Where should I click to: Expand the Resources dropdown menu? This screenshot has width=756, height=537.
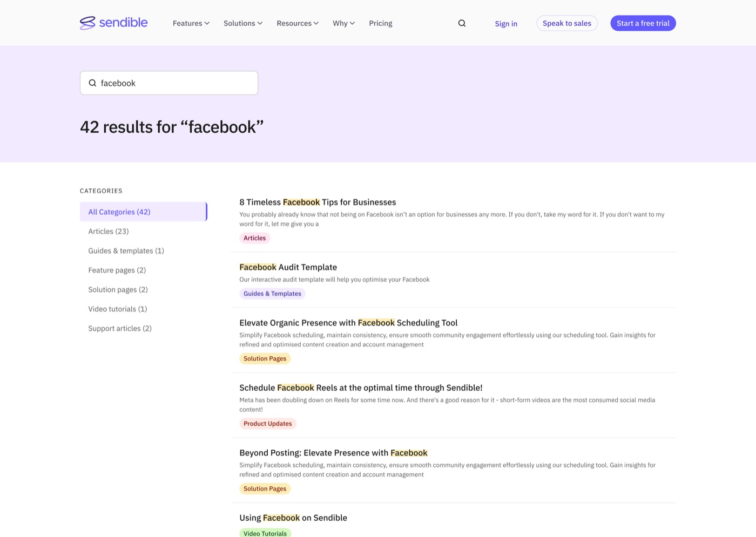[x=298, y=23]
